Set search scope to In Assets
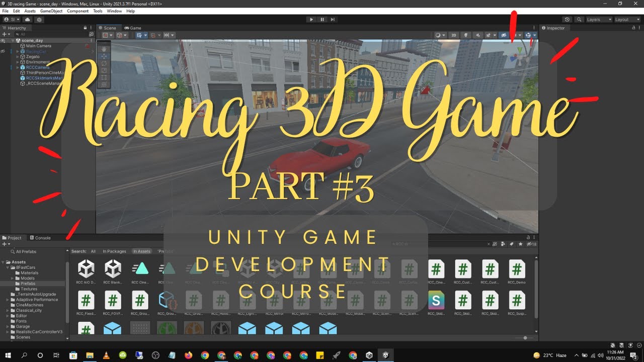The image size is (644, 362). 142,251
